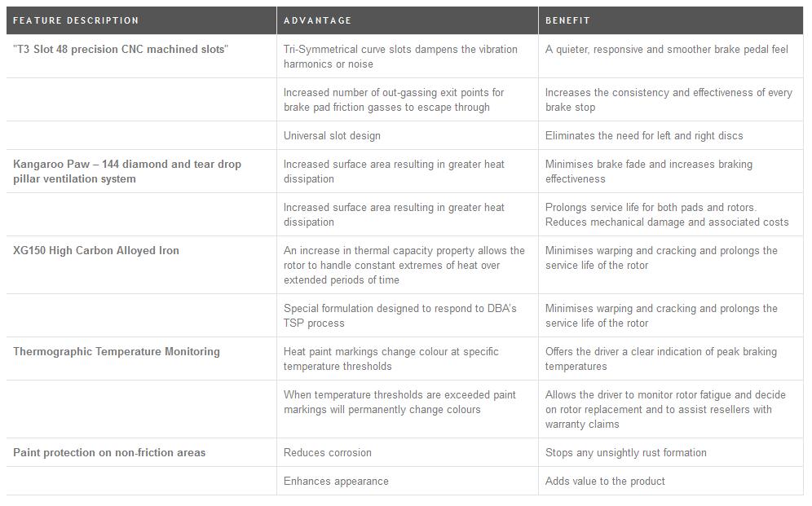Click the Reduces corrosion cell
Image resolution: width=812 pixels, height=506 pixels.
pos(328,453)
